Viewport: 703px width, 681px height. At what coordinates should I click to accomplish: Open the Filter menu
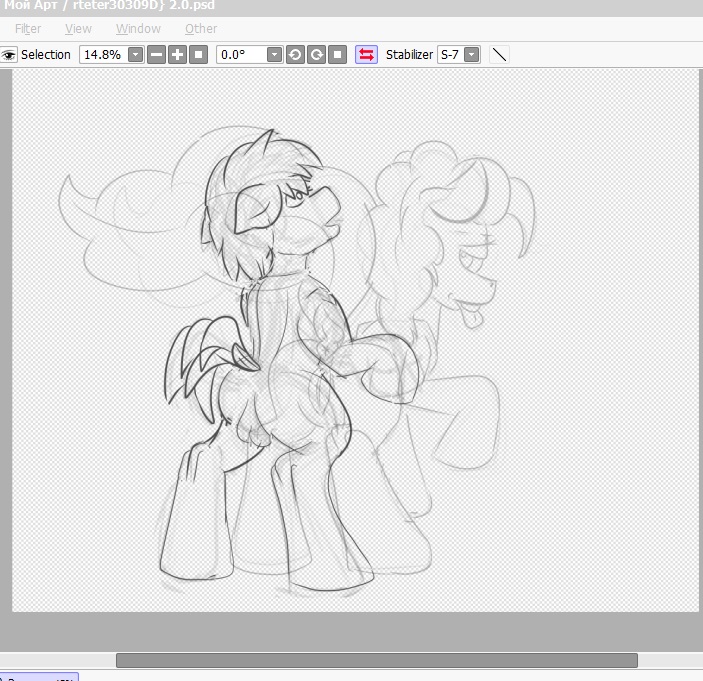[x=28, y=29]
